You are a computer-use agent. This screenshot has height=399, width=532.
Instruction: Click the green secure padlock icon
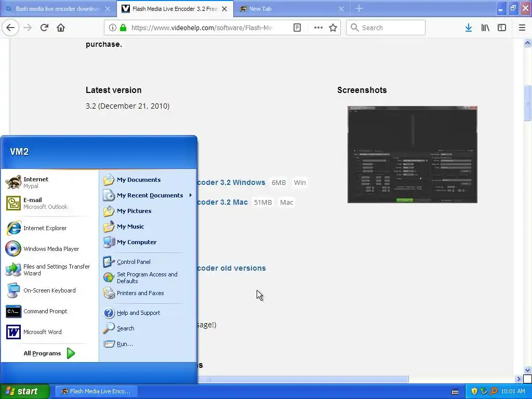click(x=123, y=28)
